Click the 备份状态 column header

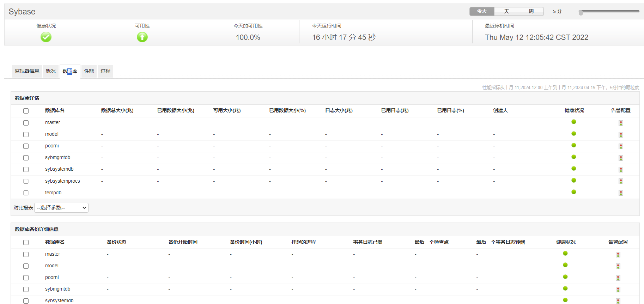(x=116, y=242)
